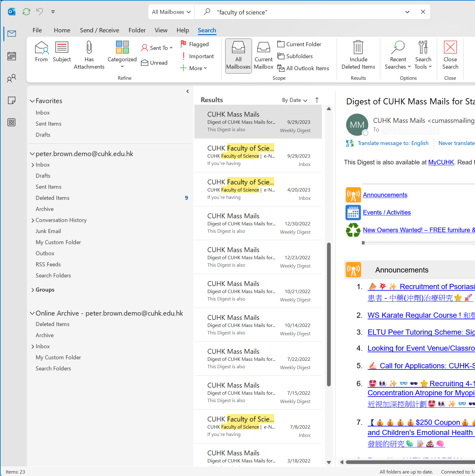475x476 pixels.
Task: Click the MyCUHK link in message
Action: [x=441, y=162]
